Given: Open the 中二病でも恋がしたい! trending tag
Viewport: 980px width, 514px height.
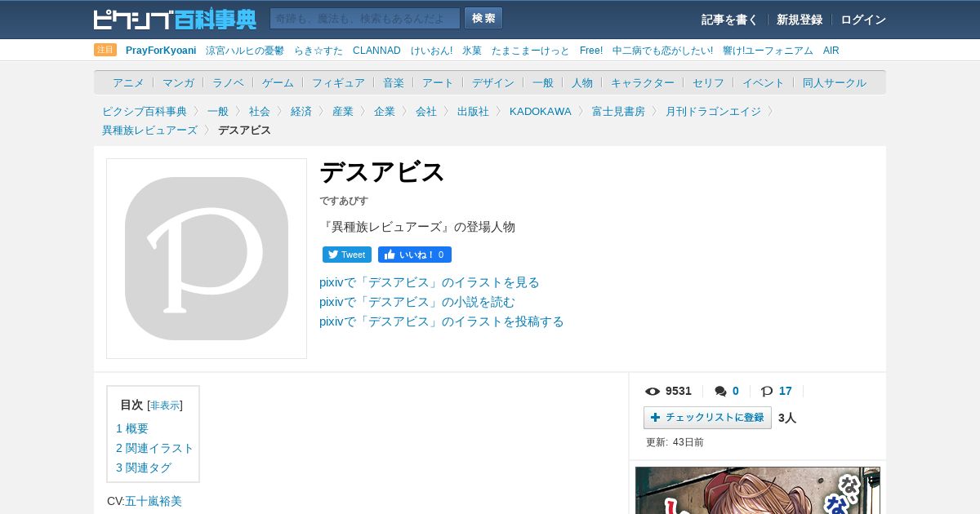Looking at the screenshot, I should pos(662,51).
